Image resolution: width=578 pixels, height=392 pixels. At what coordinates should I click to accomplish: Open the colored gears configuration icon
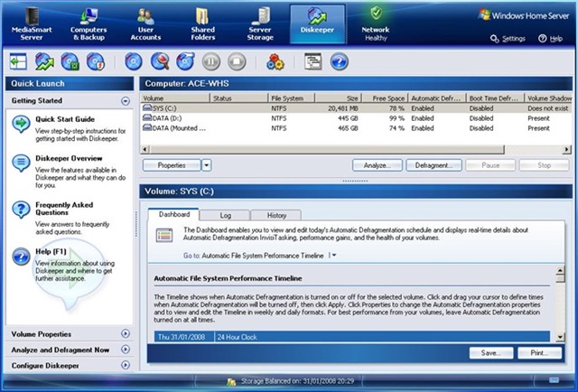coord(275,61)
